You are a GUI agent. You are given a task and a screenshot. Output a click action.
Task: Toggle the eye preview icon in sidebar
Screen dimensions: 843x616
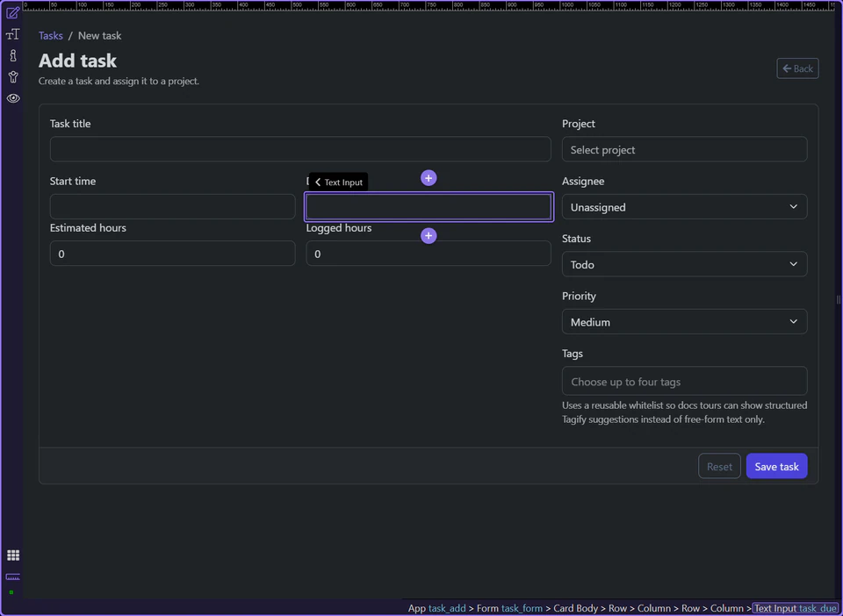[12, 98]
